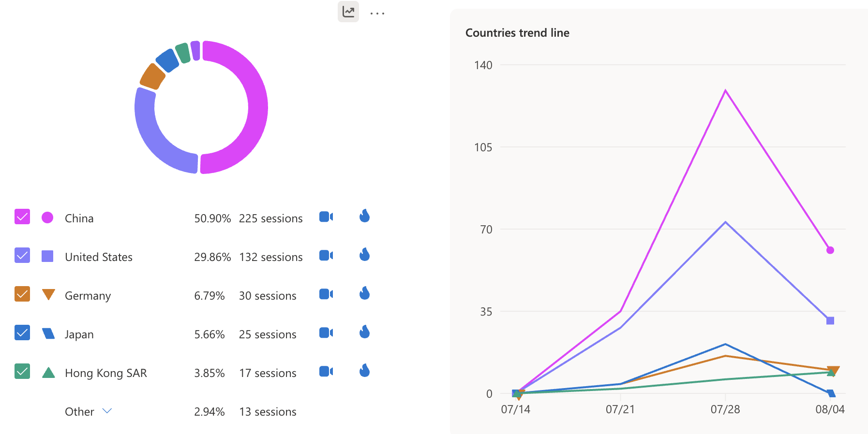Screen dimensions: 868x434
Task: Disable the Hong Kong SAR checkbox
Action: (22, 372)
